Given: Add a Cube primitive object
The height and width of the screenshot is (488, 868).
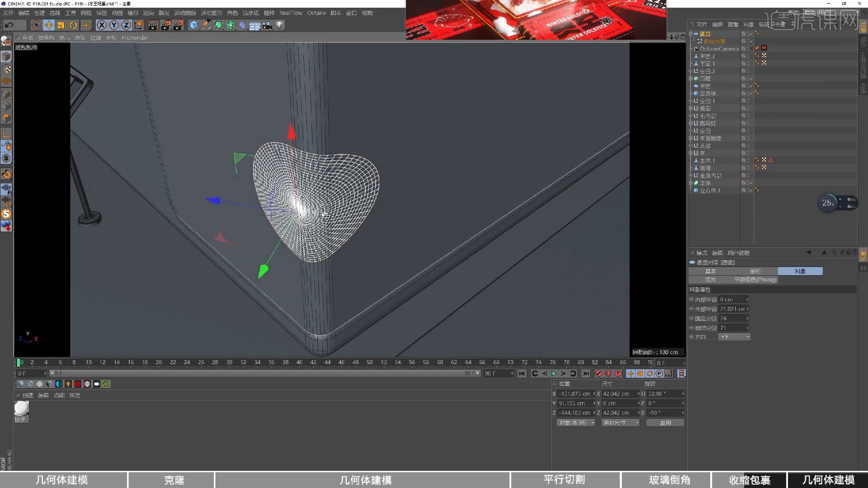Looking at the screenshot, I should [x=194, y=25].
